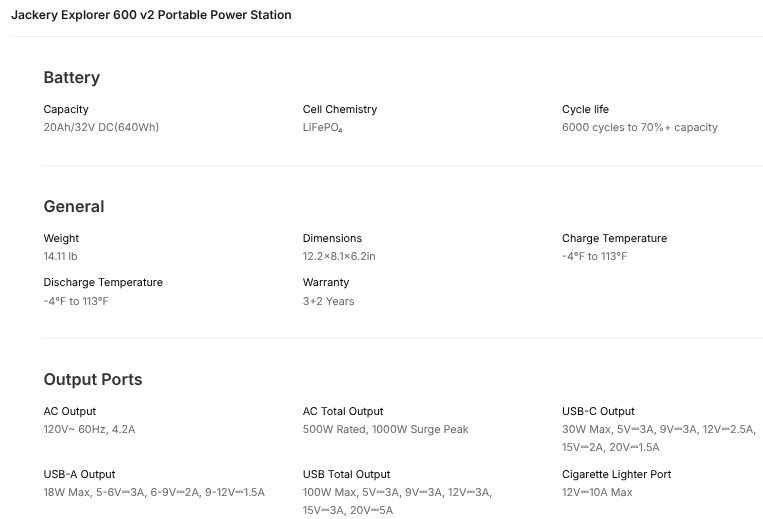Viewport: 763px width, 519px height.
Task: Click the General section heading
Action: point(74,207)
